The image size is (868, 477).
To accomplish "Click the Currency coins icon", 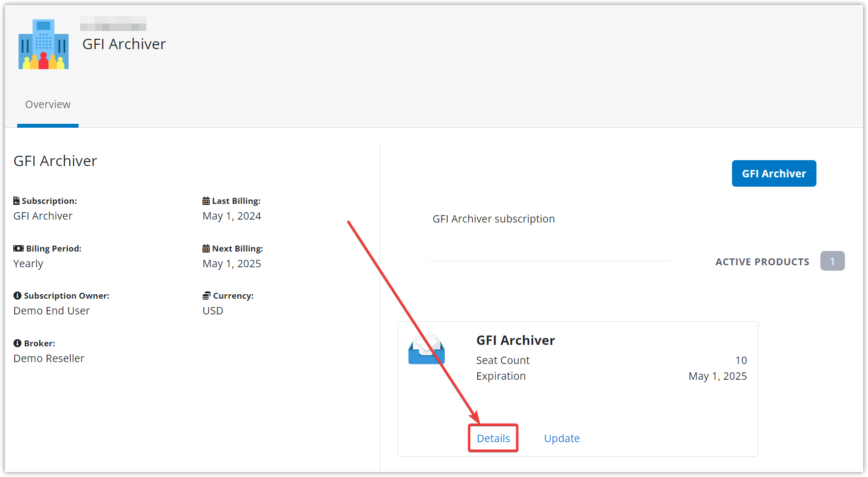I will click(x=207, y=295).
